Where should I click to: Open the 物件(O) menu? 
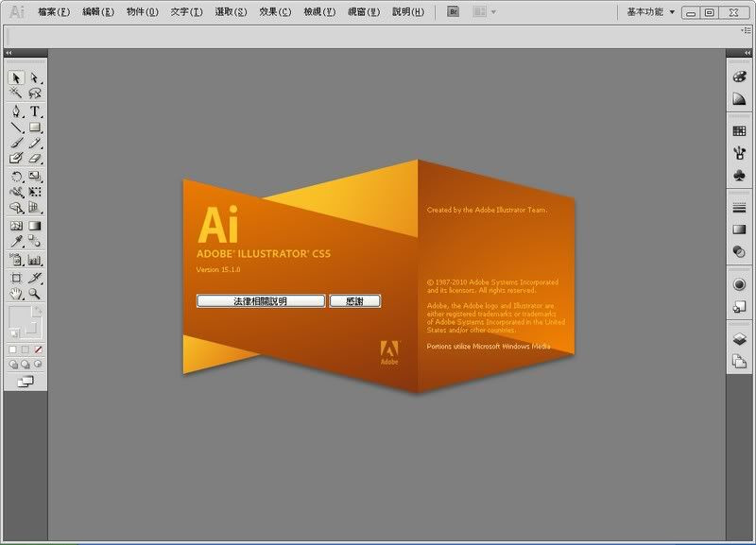point(143,11)
